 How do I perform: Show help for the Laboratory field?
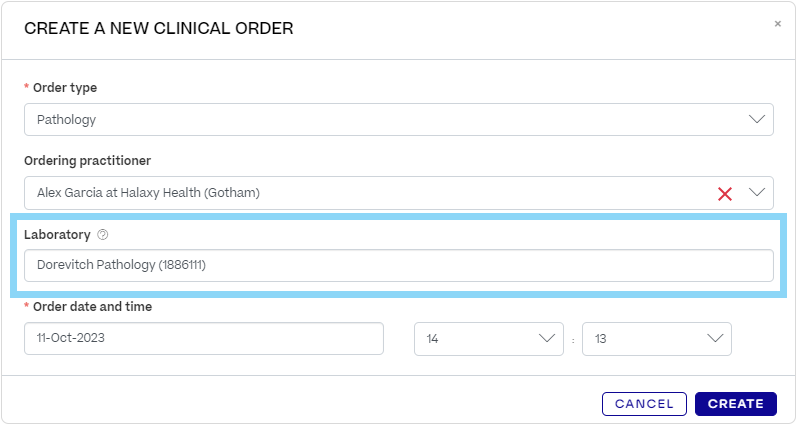pos(102,235)
